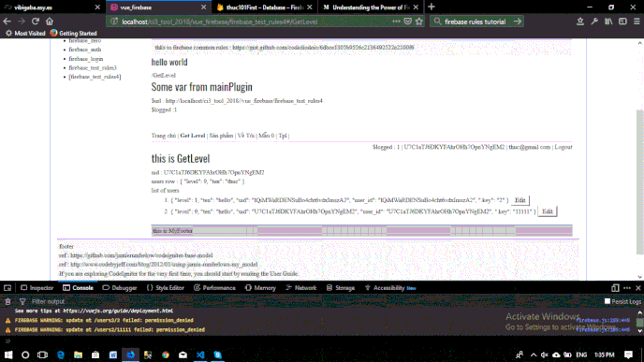Open the Sản phẩm navigation link

(x=221, y=136)
